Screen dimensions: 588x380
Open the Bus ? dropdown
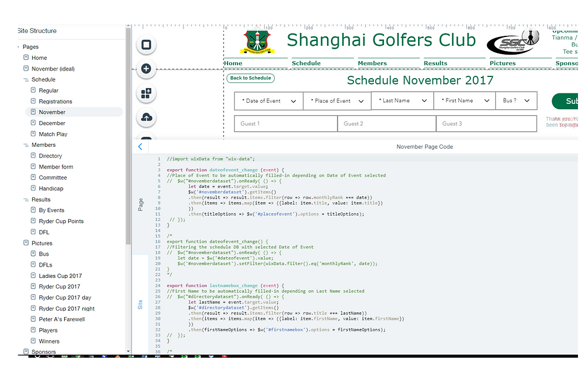click(x=516, y=100)
